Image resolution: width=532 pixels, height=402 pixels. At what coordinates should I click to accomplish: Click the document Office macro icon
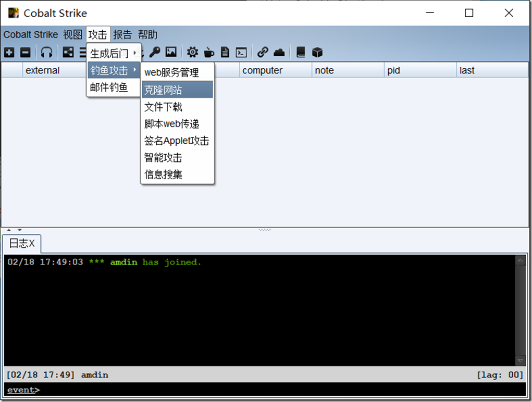pyautogui.click(x=225, y=53)
